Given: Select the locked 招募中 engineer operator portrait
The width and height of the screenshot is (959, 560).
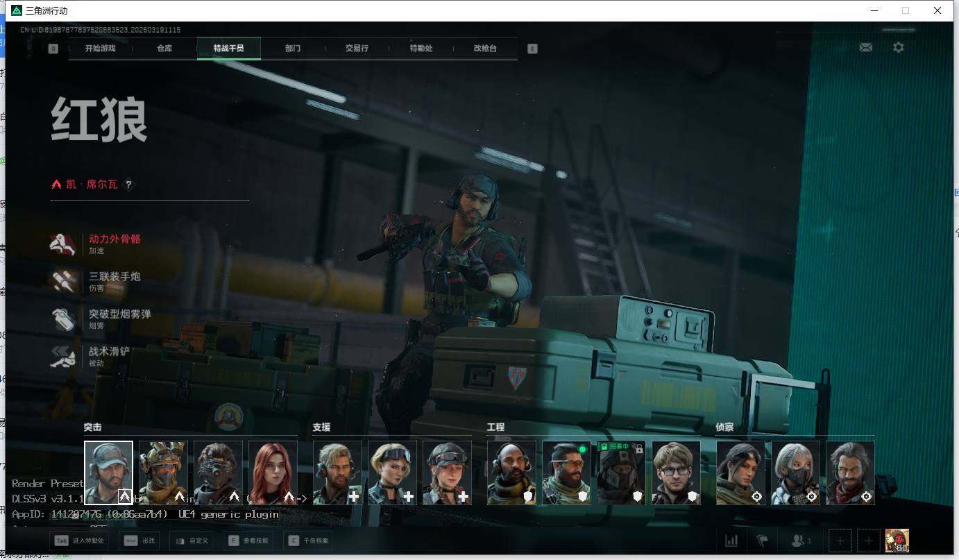Looking at the screenshot, I should tap(621, 473).
